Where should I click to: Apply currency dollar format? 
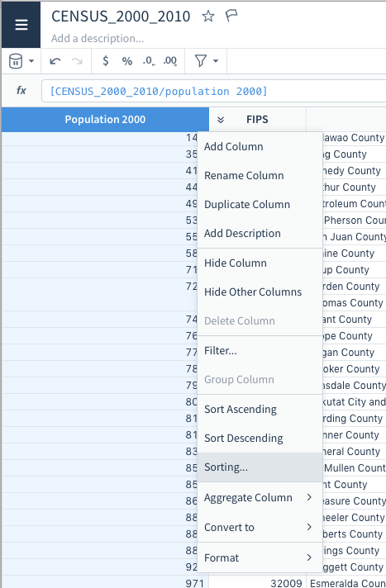click(106, 61)
